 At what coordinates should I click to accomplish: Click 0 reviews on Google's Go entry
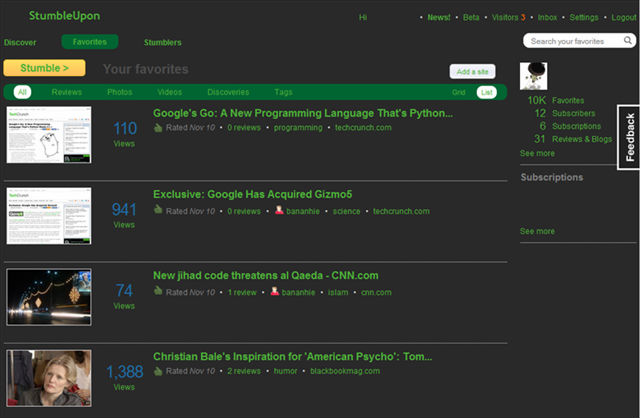click(x=244, y=128)
